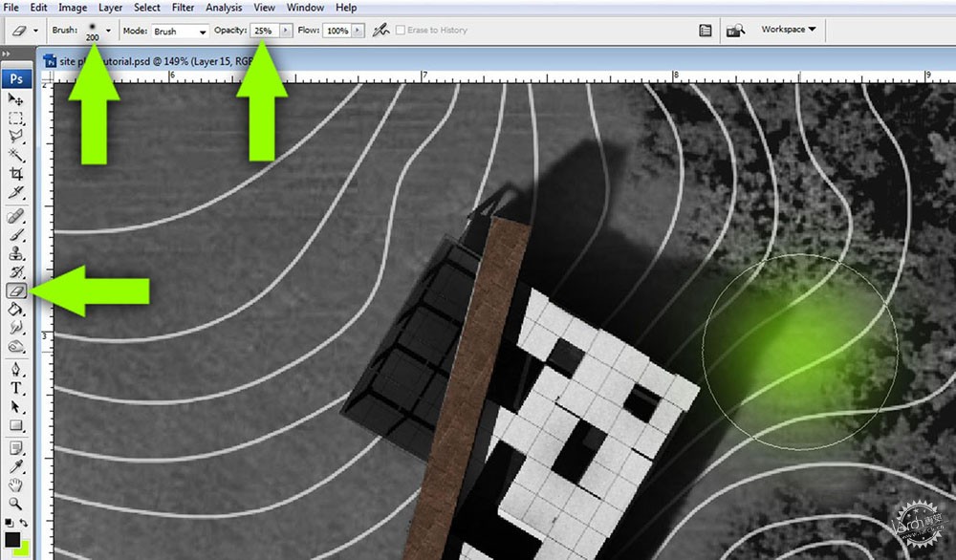The height and width of the screenshot is (560, 956).
Task: Select the Healing Brush tool
Action: 16,216
